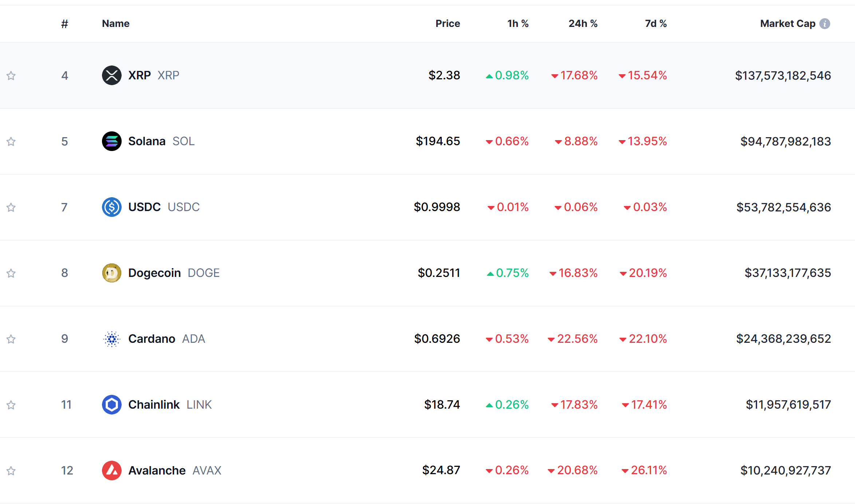Click the Dogecoin coin logo icon

click(112, 273)
